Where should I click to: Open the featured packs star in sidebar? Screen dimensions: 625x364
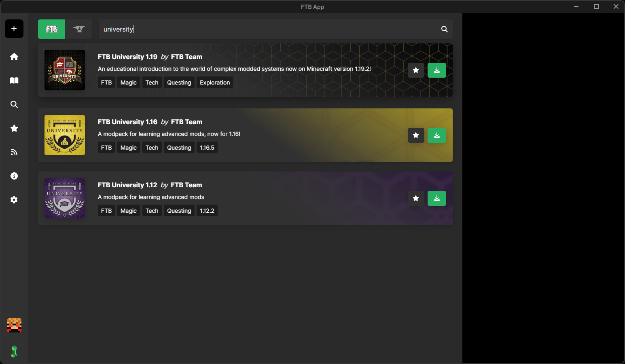[x=14, y=128]
